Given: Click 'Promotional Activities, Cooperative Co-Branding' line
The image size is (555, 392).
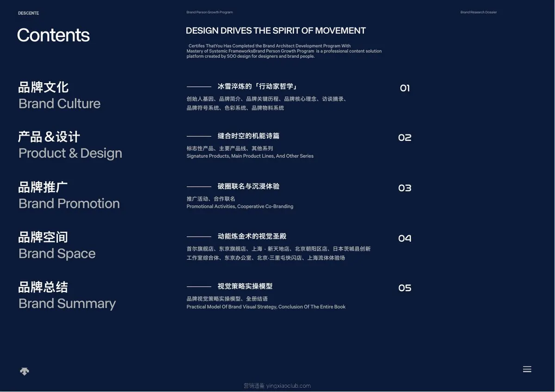Looking at the screenshot, I should pyautogui.click(x=240, y=207).
